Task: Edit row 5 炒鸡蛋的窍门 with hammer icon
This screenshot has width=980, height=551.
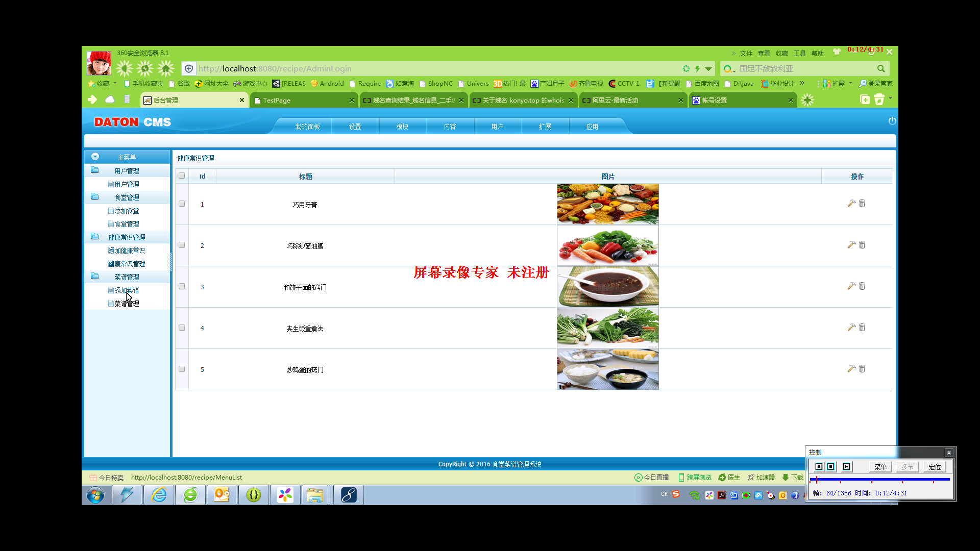Action: point(851,369)
